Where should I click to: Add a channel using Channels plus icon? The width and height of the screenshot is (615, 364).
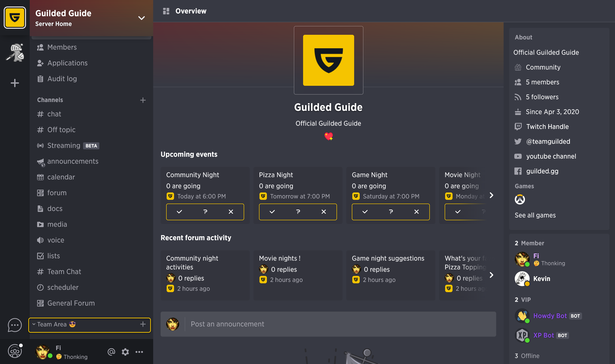pyautogui.click(x=143, y=100)
